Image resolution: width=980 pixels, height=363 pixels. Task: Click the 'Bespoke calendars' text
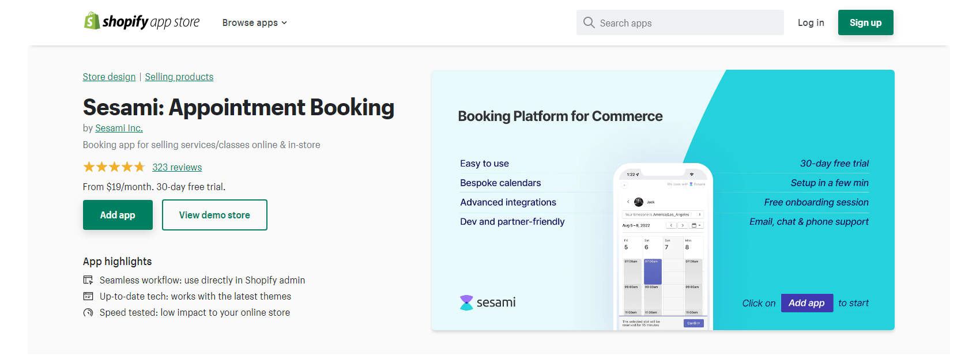coord(500,183)
